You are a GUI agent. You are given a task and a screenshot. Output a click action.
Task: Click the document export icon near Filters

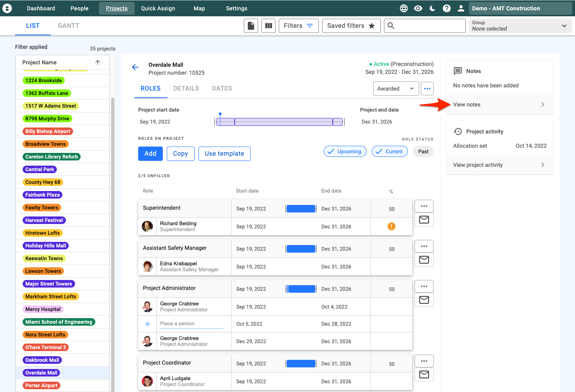(x=251, y=25)
